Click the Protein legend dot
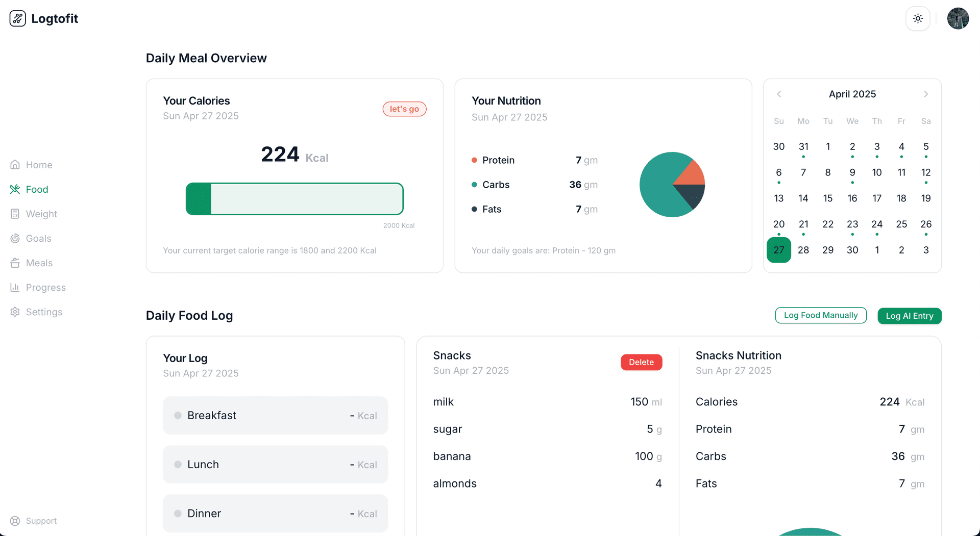980x536 pixels. (474, 160)
